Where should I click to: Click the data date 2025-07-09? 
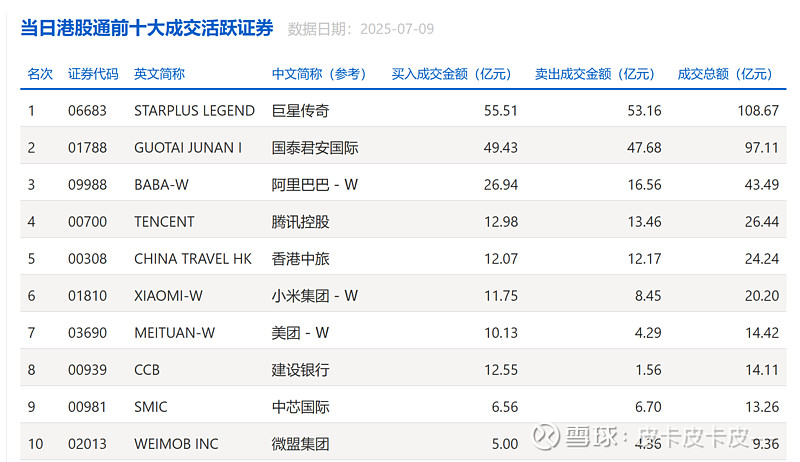[397, 29]
